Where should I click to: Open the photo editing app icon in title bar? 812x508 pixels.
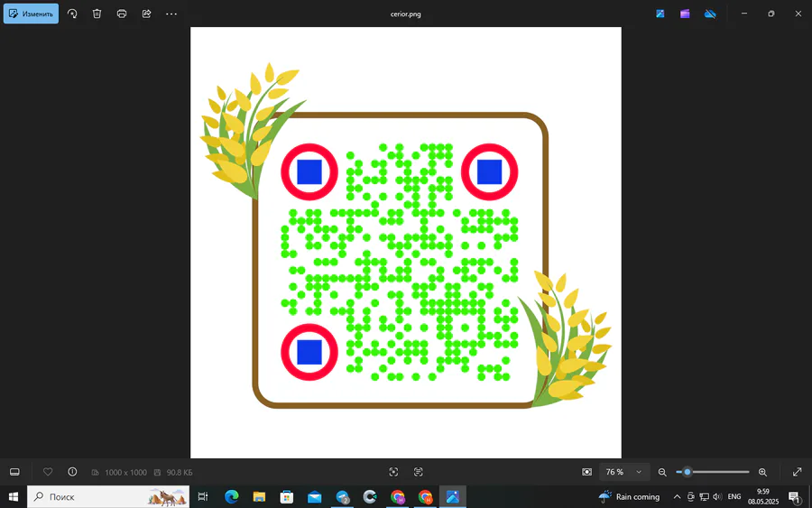pyautogui.click(x=660, y=14)
